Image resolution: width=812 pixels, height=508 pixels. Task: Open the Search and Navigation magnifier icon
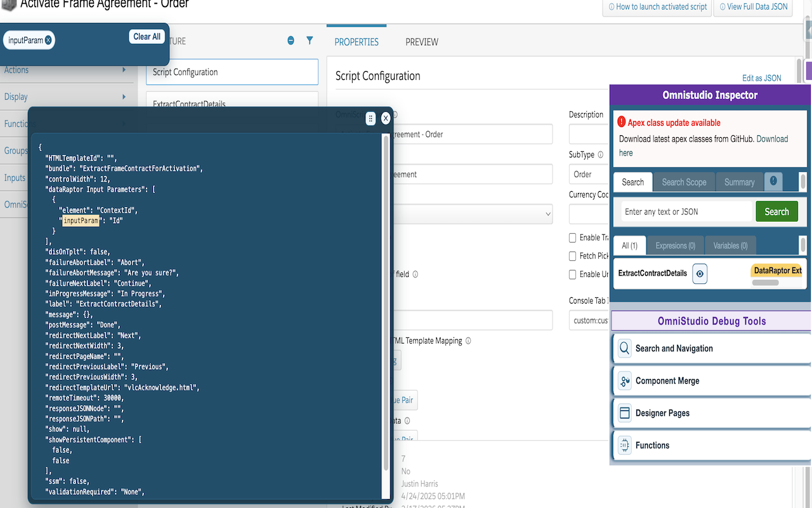tap(624, 348)
